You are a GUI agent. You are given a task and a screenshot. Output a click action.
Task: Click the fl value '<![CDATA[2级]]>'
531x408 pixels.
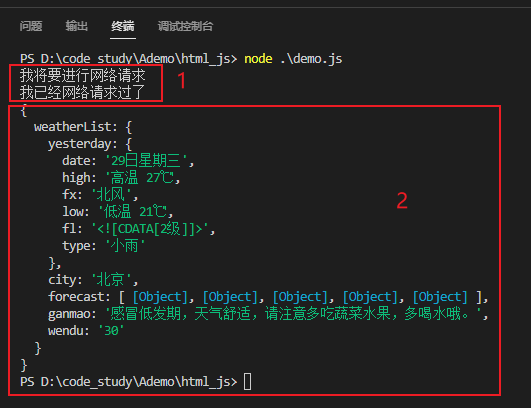[x=150, y=229]
